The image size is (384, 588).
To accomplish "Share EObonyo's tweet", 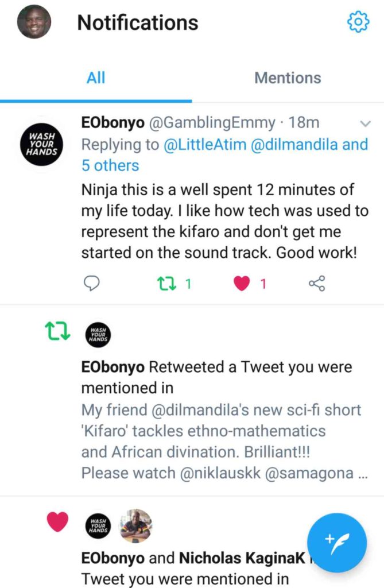I will (317, 283).
